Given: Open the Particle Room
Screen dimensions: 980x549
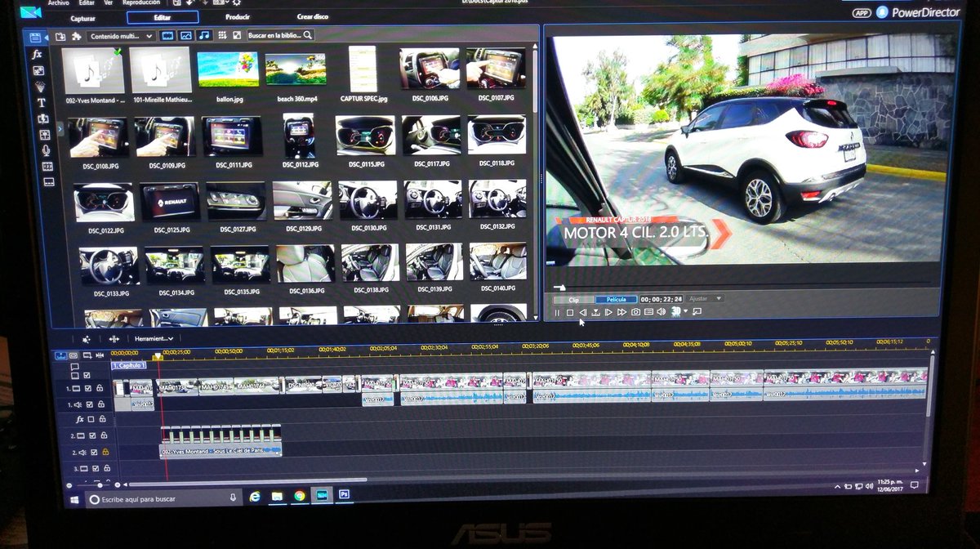Looking at the screenshot, I should 39,87.
